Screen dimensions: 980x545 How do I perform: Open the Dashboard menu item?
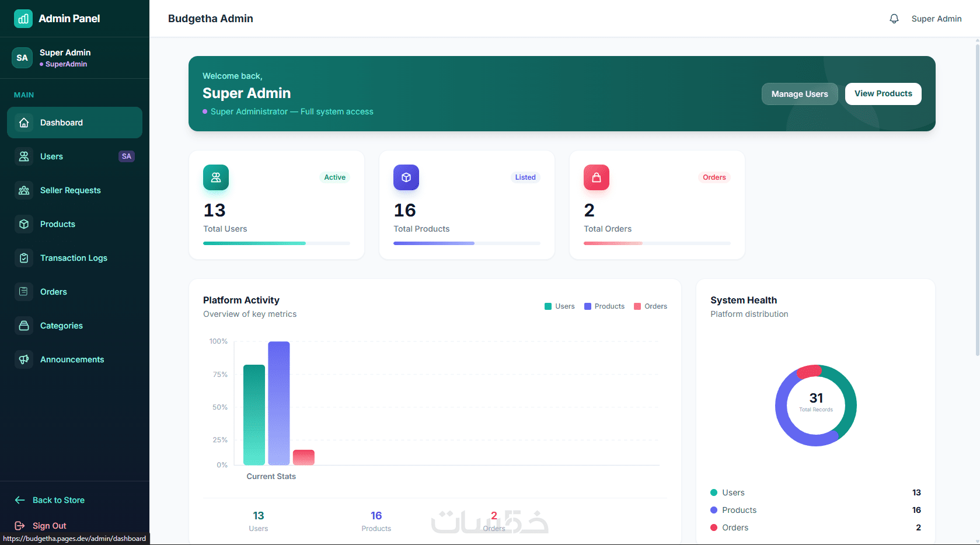click(x=75, y=123)
